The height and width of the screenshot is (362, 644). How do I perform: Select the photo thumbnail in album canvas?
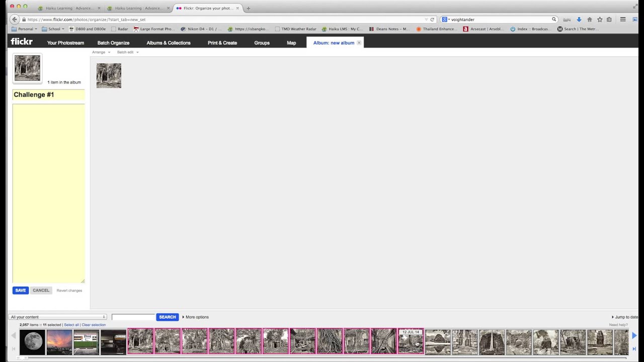click(109, 75)
